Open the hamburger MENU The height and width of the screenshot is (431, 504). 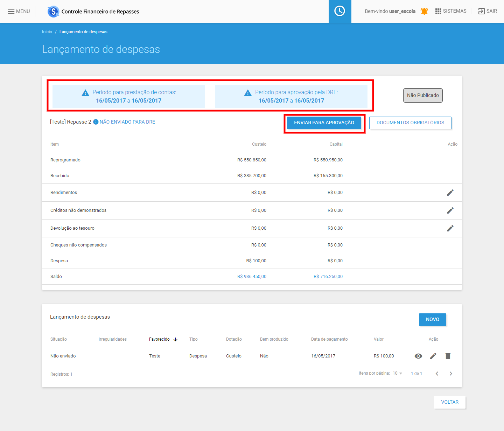19,12
